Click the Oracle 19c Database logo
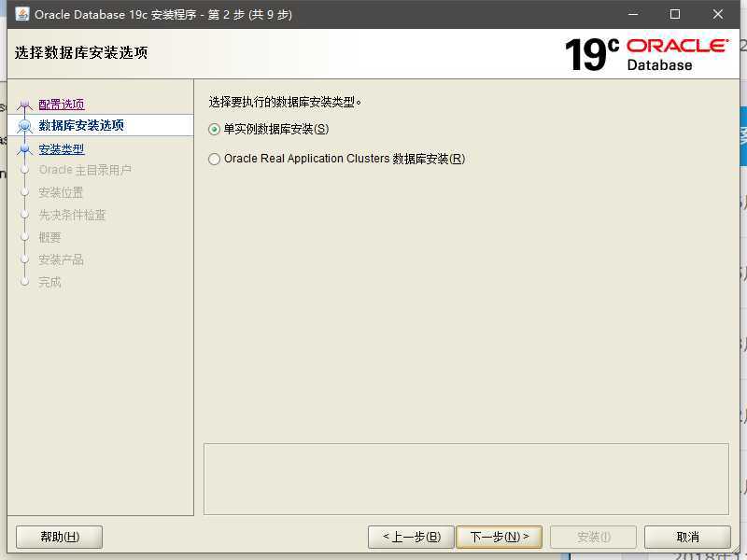 646,54
